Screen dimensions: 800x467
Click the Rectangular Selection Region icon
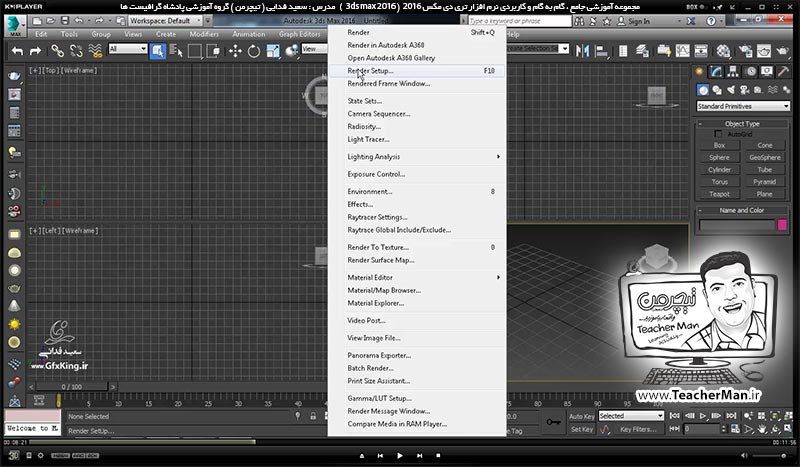pos(194,51)
